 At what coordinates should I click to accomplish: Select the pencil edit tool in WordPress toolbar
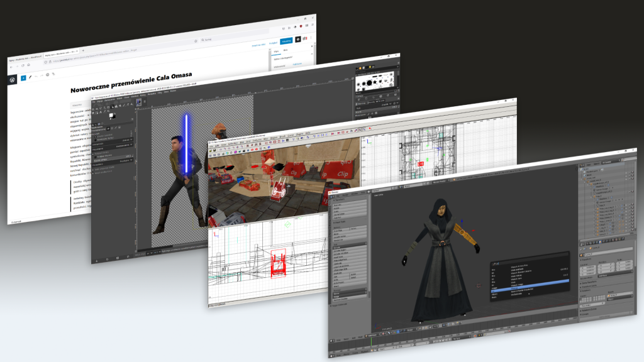coord(31,77)
